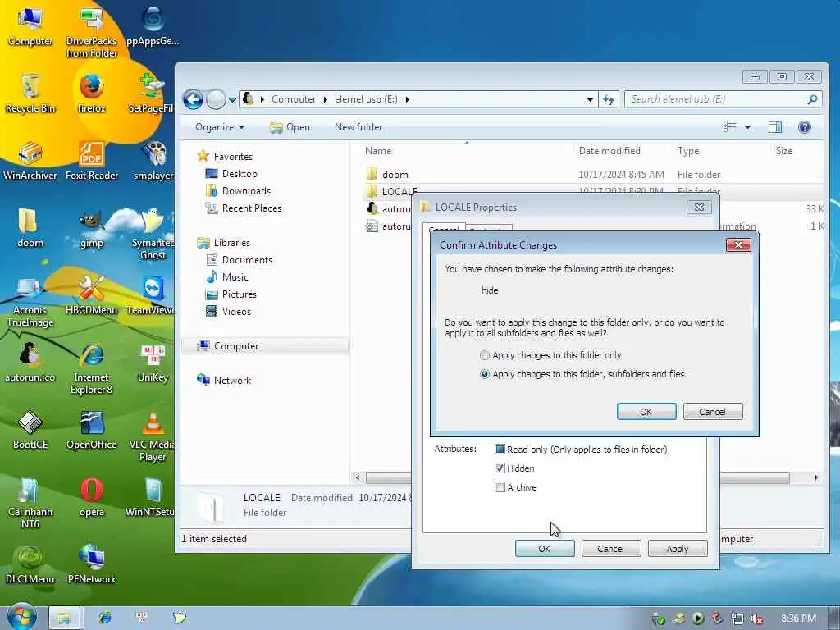
Task: Click the Search elernel usb field
Action: pos(723,99)
